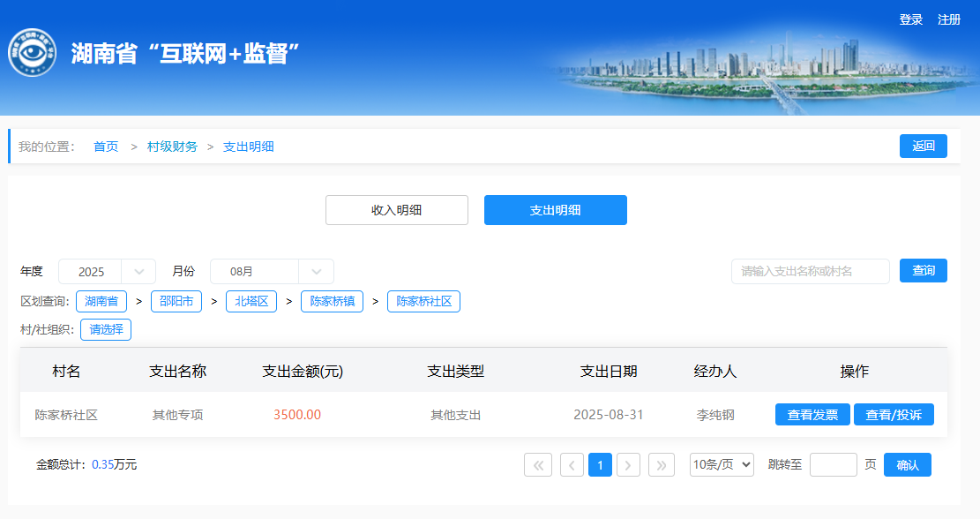Viewport: 980px width, 519px height.
Task: Select the 支出明细 tab
Action: (x=555, y=210)
